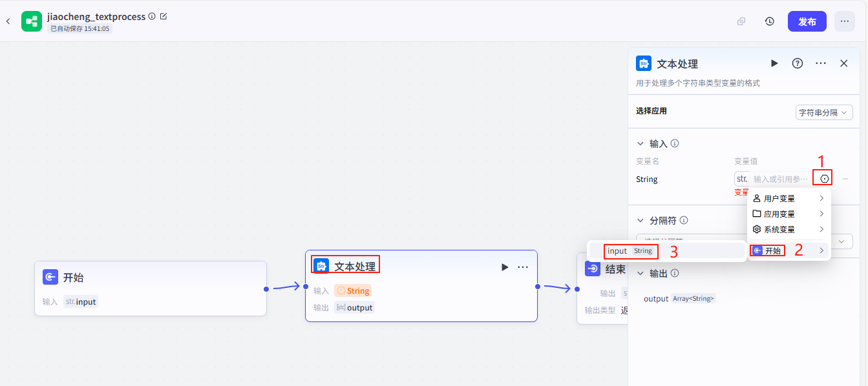868x386 pixels.
Task: Open the 字符串分隔 application dropdown
Action: 824,112
